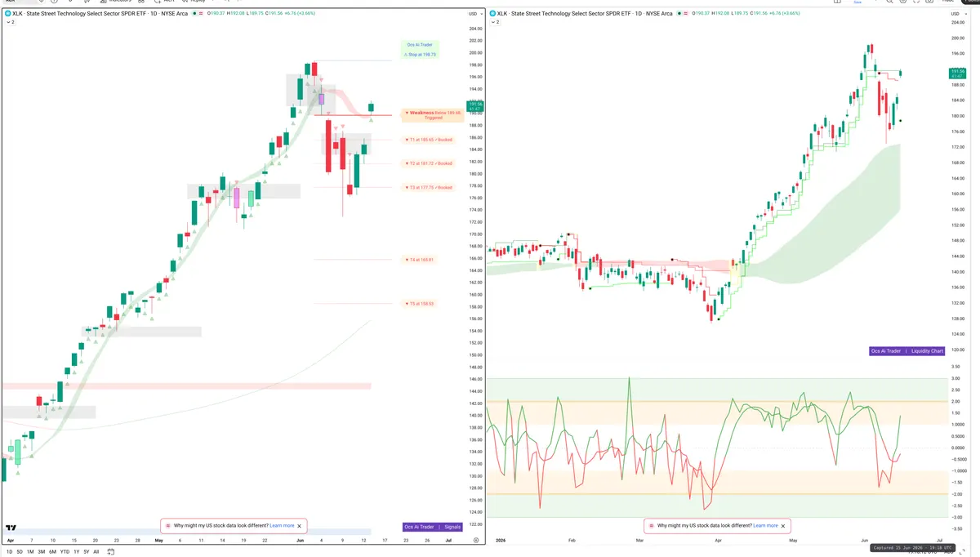Dismiss the data notice in left chart
Viewport: 980px width, 557px height.
tap(299, 526)
